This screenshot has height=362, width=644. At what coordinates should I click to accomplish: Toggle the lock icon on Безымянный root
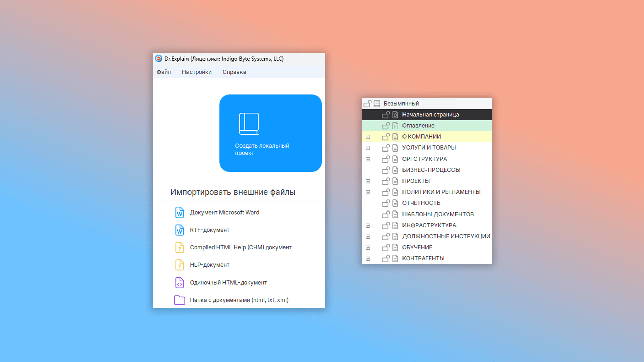click(367, 104)
